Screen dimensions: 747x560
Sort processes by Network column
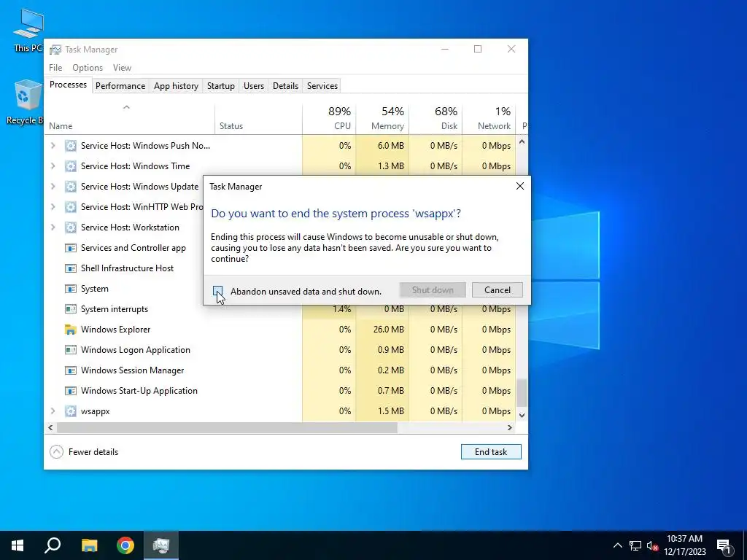(x=489, y=118)
